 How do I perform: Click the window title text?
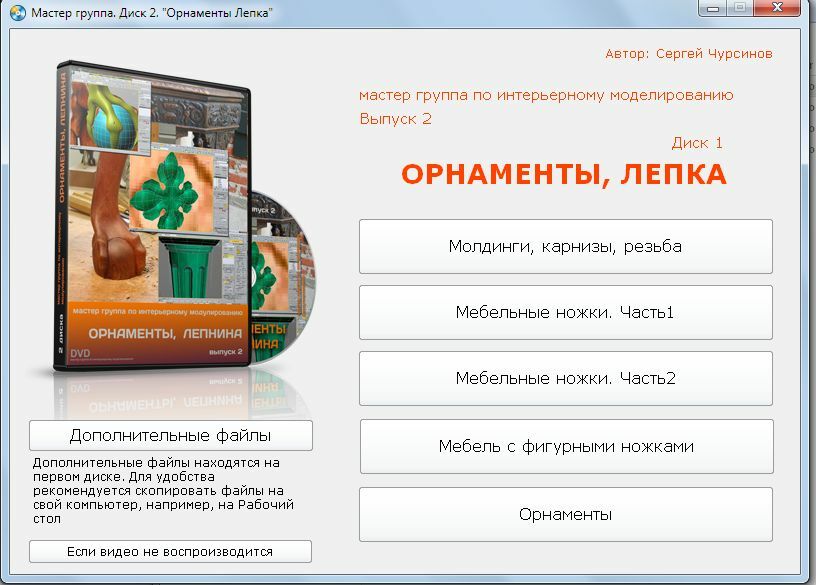point(152,12)
